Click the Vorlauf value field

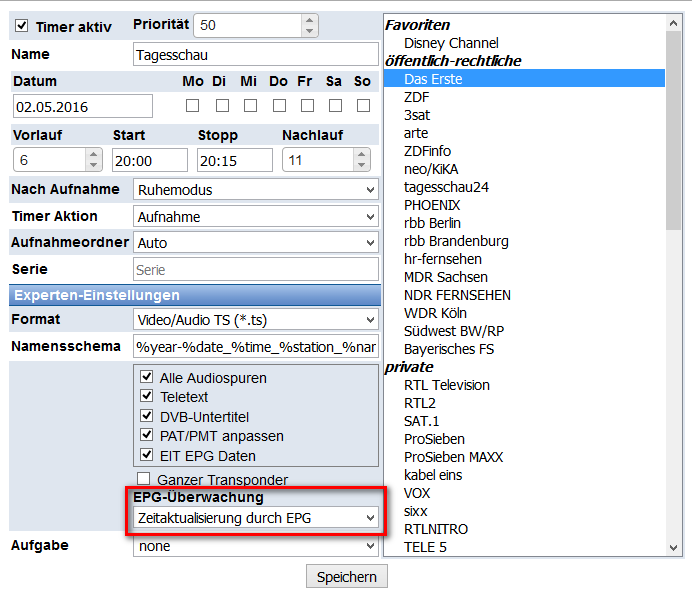[x=50, y=160]
